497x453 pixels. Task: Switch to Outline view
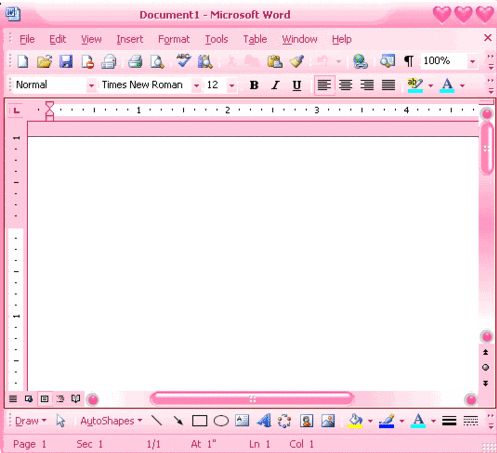(x=60, y=398)
